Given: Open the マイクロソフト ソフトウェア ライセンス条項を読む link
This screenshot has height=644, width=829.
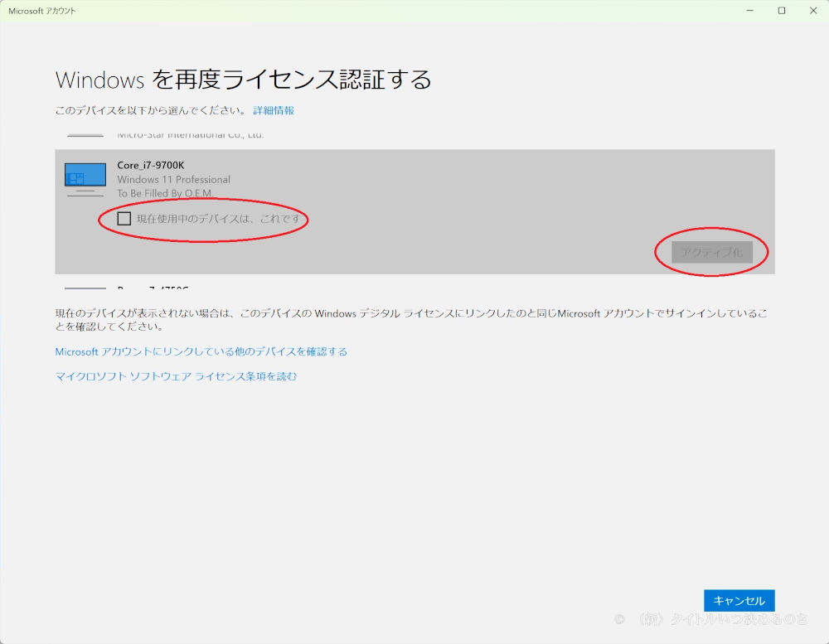Looking at the screenshot, I should coord(176,376).
